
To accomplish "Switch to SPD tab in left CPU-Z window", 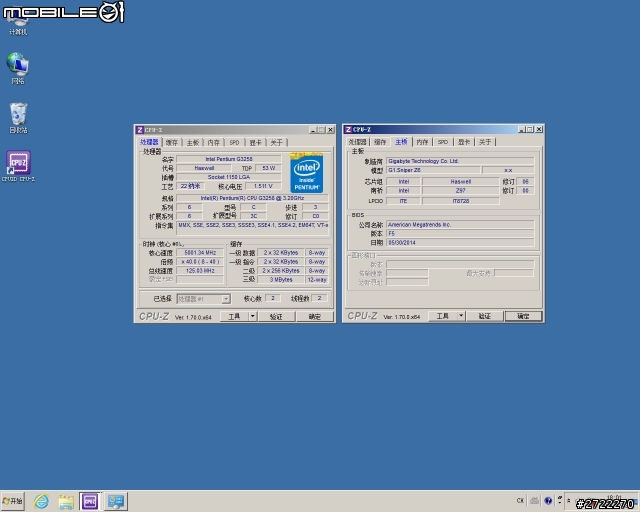I will 234,142.
